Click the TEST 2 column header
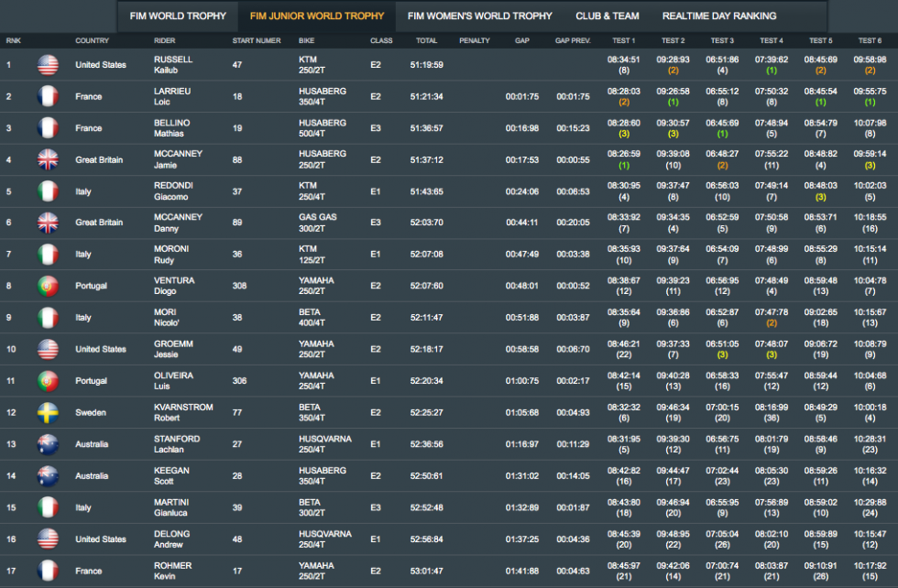Viewport: 898px width, 588px height. click(673, 40)
